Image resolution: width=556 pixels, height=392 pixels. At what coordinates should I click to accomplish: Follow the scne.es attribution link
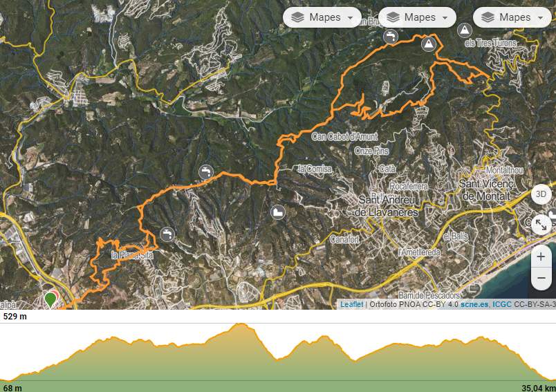(474, 304)
